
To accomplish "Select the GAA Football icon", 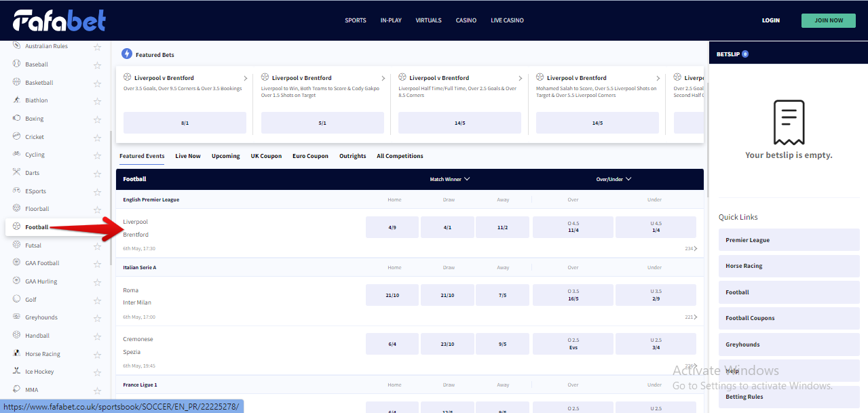I will 16,263.
